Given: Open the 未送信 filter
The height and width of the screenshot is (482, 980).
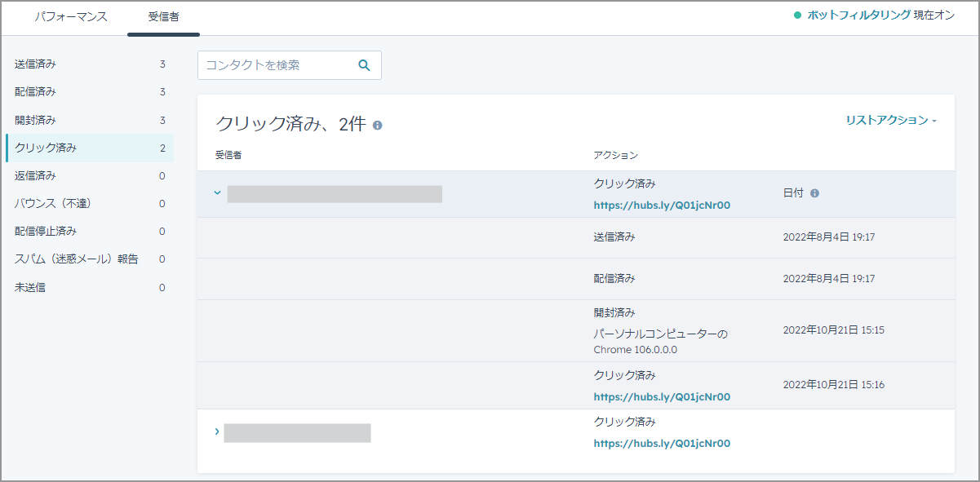Looking at the screenshot, I should click(90, 287).
